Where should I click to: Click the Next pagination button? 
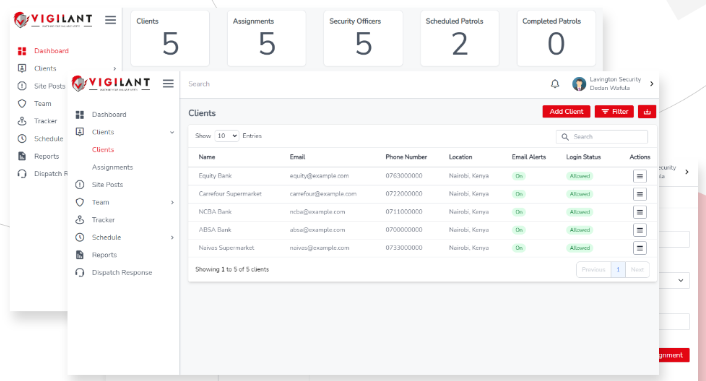tap(637, 269)
